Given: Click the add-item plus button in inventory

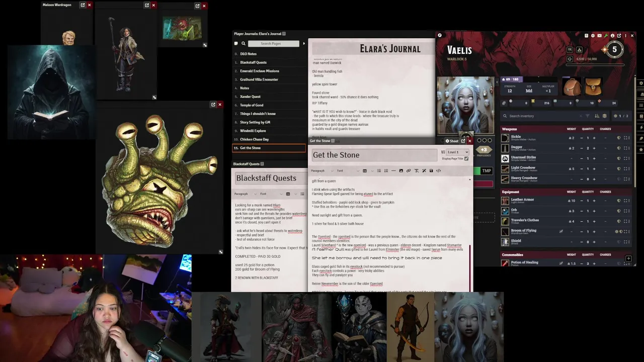Looking at the screenshot, I should tap(628, 258).
